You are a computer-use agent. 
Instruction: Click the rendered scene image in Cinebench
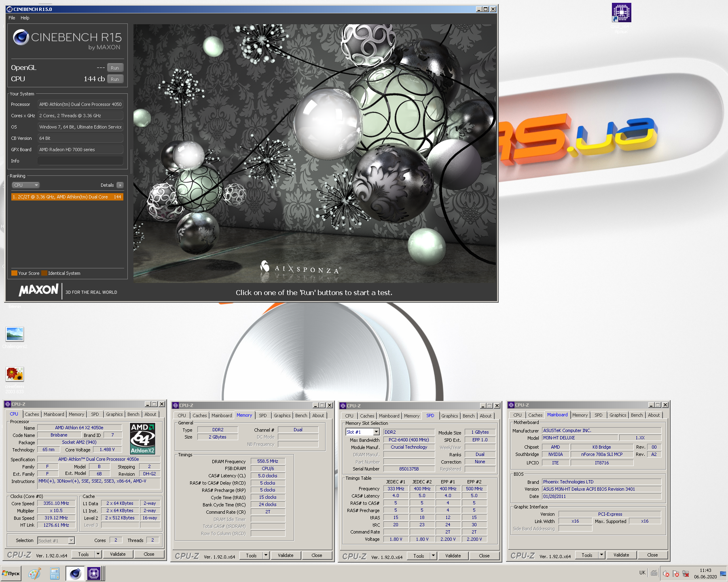tap(315, 153)
